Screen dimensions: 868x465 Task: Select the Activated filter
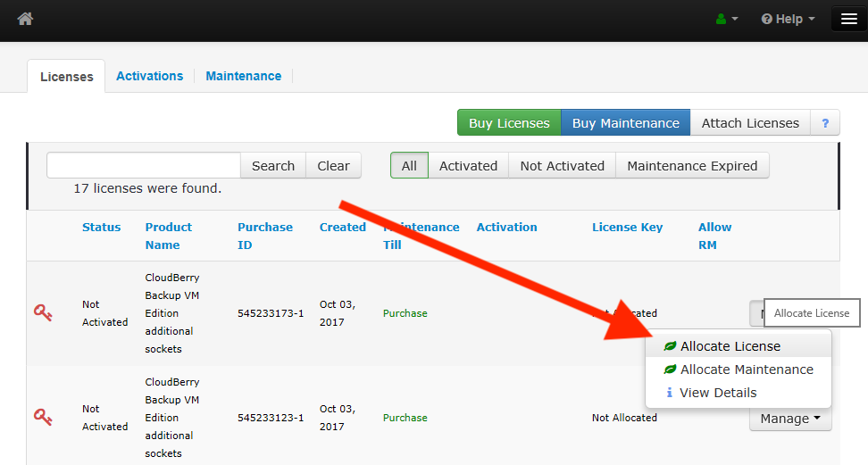click(468, 165)
